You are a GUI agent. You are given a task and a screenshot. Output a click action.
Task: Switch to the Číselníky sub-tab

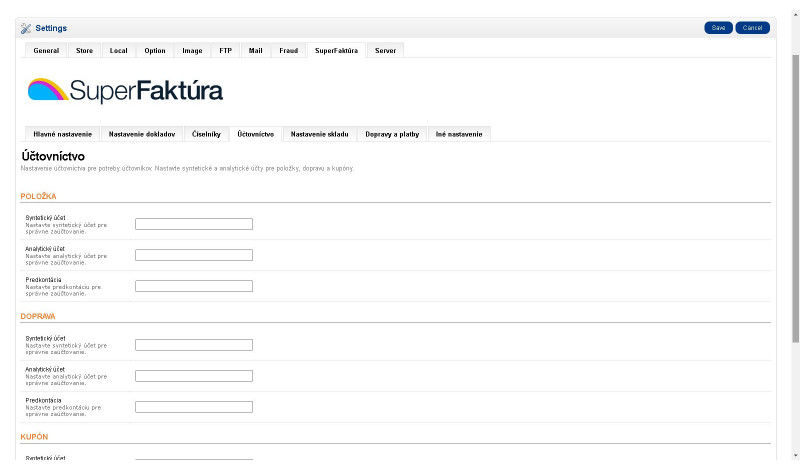(206, 134)
